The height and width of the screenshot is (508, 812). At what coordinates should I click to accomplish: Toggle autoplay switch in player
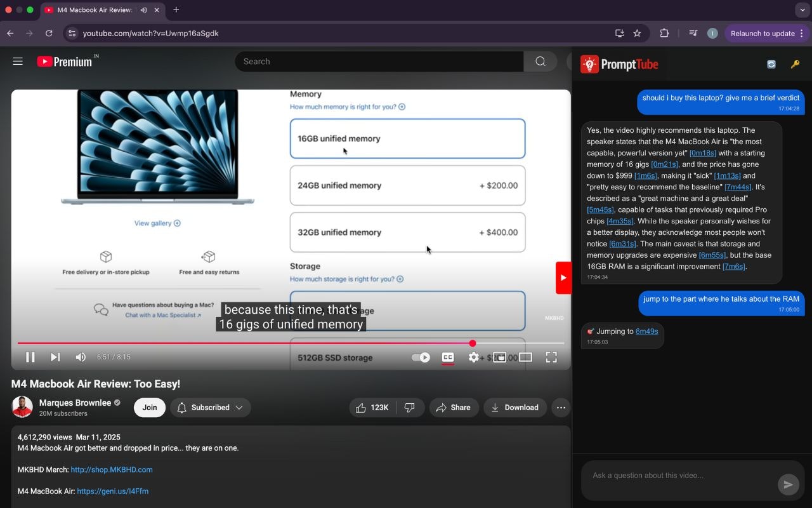[x=421, y=358]
